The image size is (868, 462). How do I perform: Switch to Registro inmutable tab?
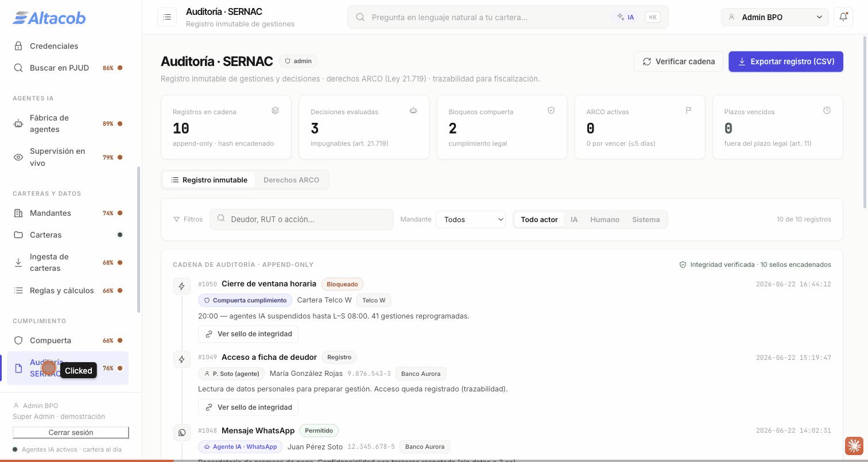[209, 180]
